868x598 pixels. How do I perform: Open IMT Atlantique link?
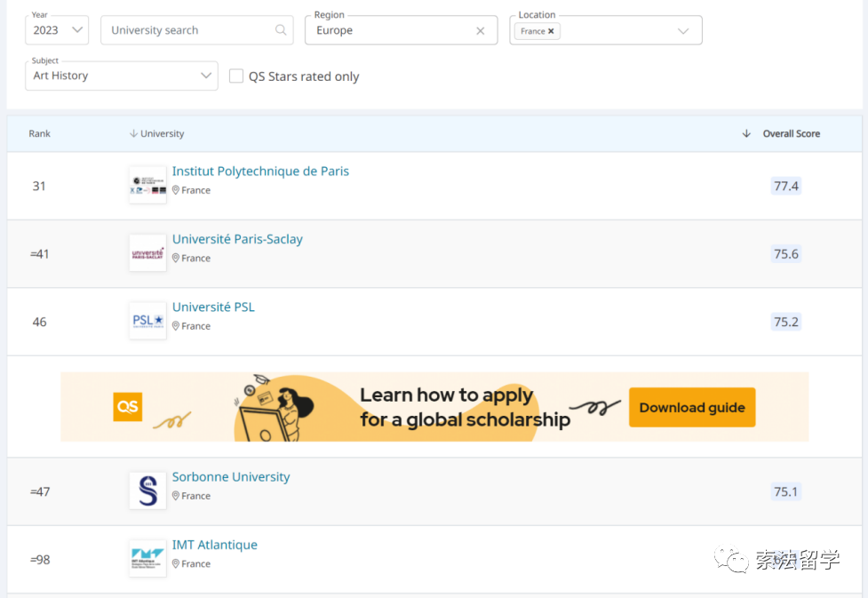215,545
